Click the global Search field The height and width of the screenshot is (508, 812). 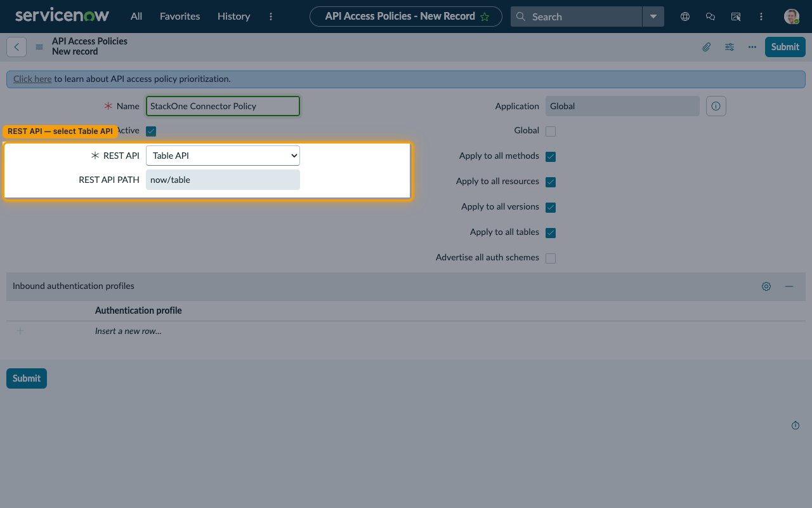point(577,17)
